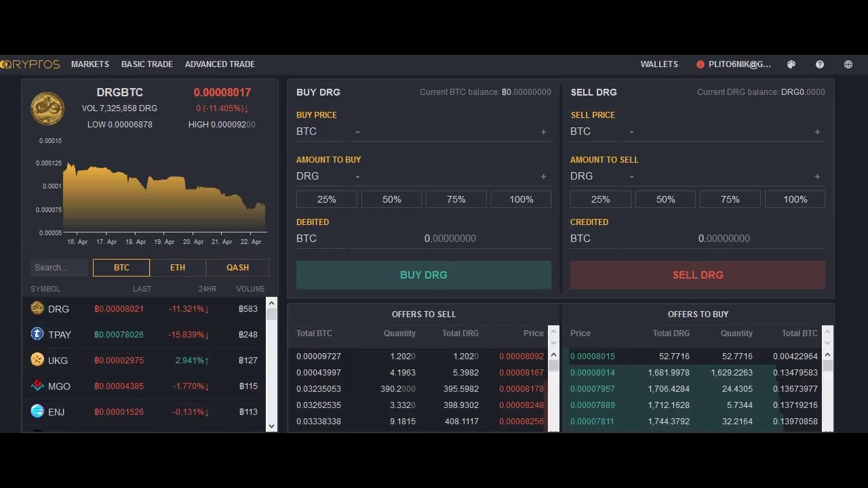Click the green BUY DRG button
This screenshot has height=488, width=868.
coord(424,275)
